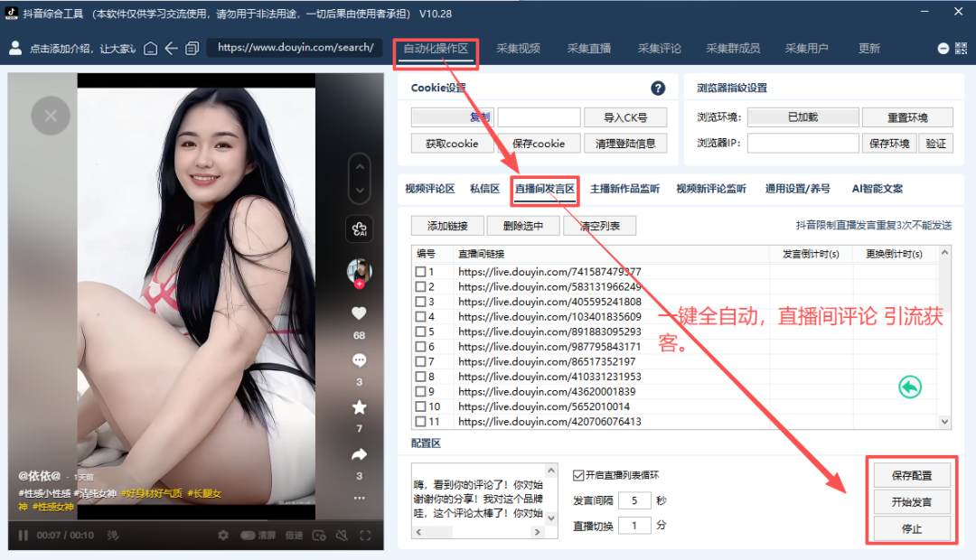Screen dimensions: 976x560
Task: Check the box for live link row 11
Action: tap(421, 421)
